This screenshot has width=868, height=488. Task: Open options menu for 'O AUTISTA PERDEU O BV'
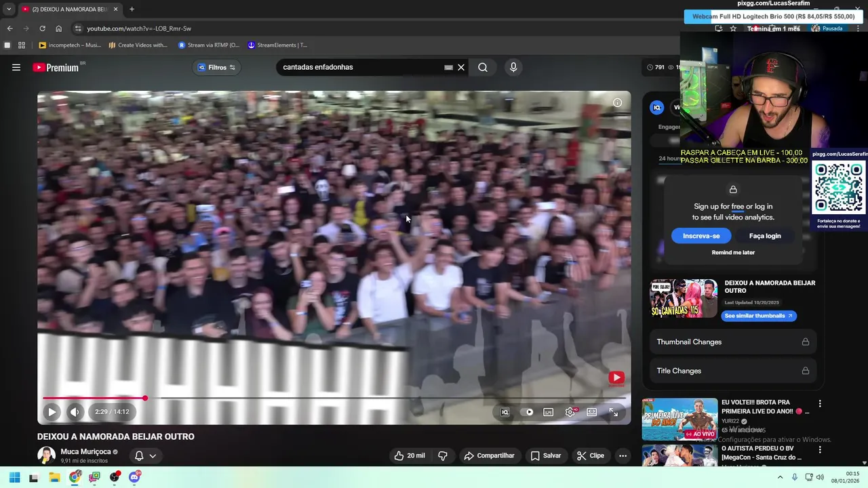tap(820, 450)
